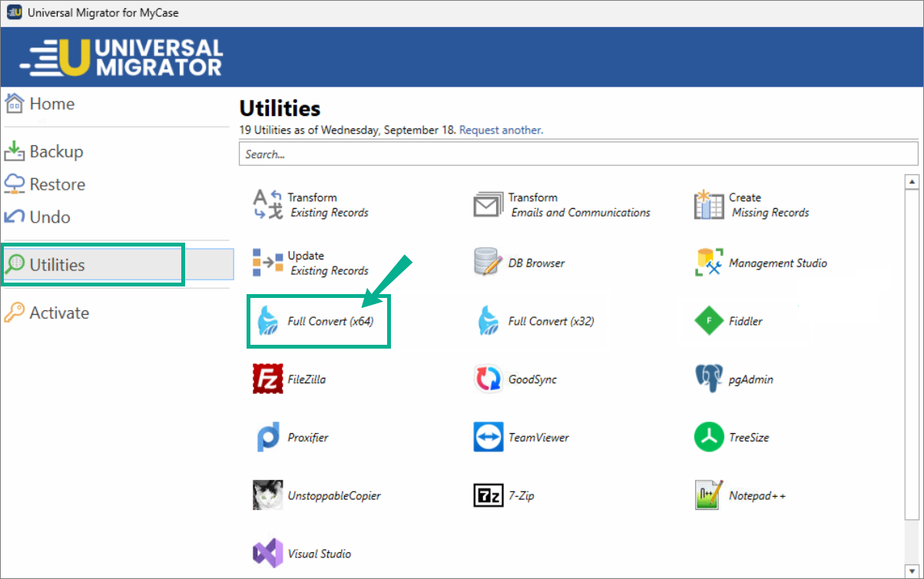Click the "pgAdmin" label text

point(751,379)
